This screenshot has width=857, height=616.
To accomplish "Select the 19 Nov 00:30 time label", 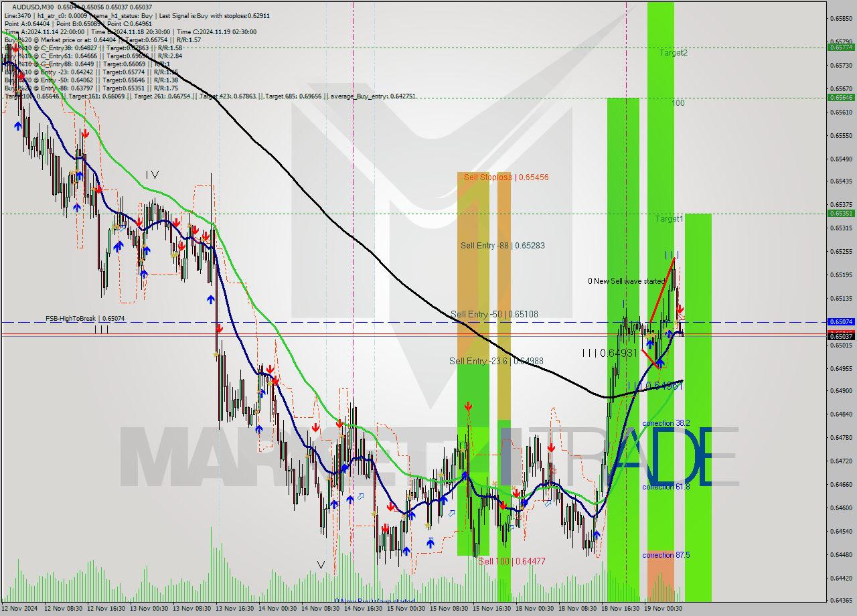I will [x=663, y=609].
